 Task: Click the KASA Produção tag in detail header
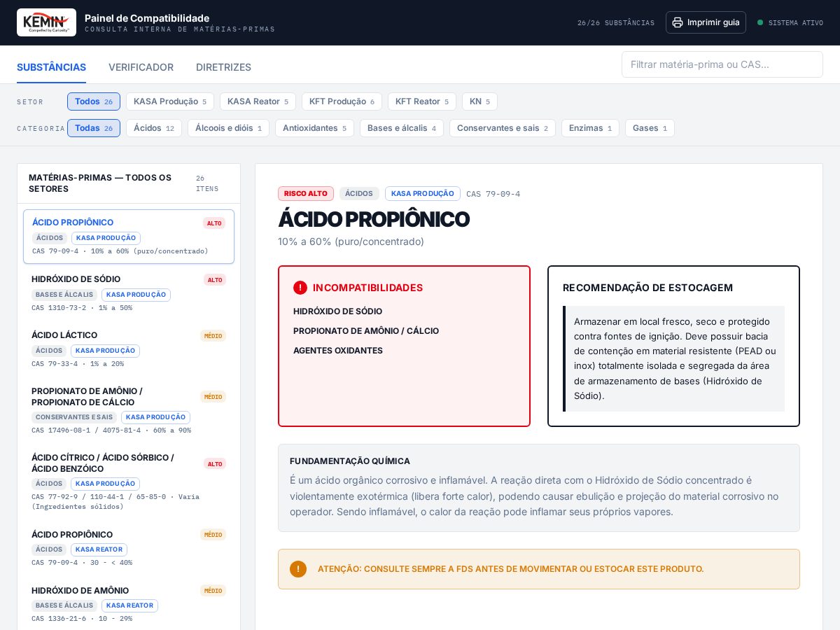coord(423,193)
